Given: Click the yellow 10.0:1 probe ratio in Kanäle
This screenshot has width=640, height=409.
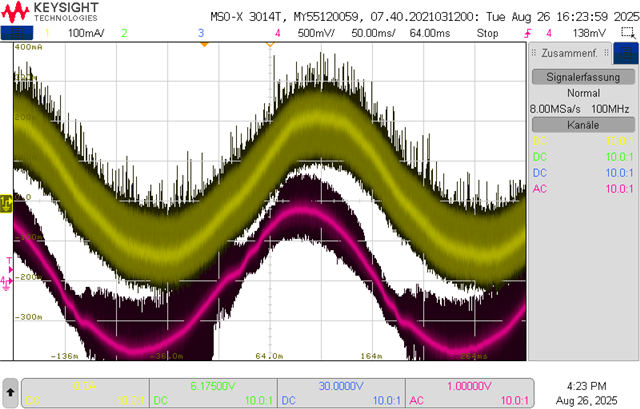Looking at the screenshot, I should point(619,141).
